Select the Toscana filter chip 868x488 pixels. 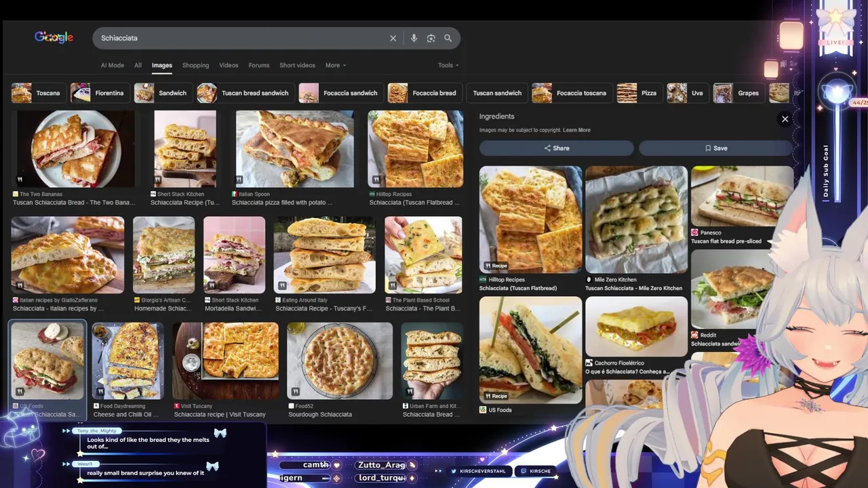pos(38,93)
